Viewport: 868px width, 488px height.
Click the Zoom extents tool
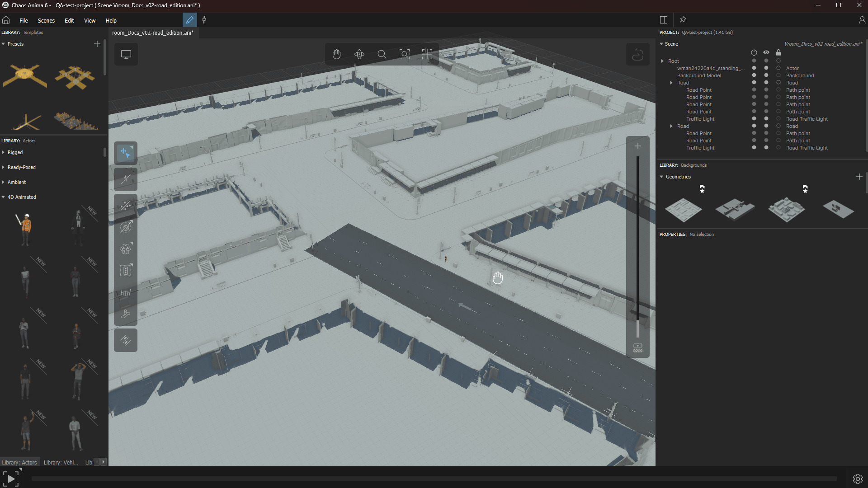tap(405, 54)
